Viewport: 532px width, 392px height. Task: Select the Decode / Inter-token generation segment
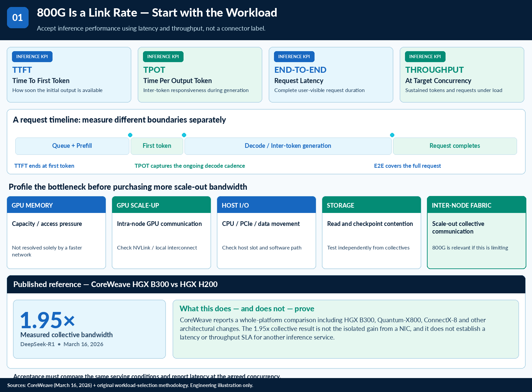(x=288, y=146)
